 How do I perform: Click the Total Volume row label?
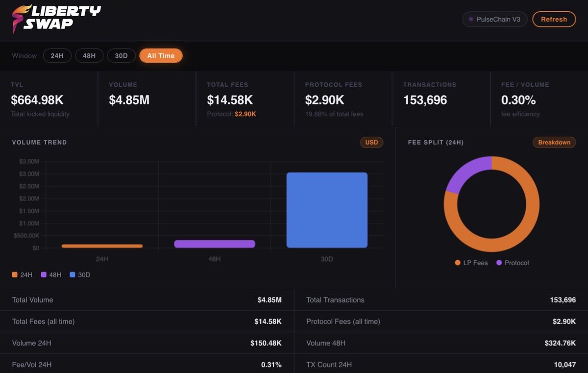[x=32, y=300]
